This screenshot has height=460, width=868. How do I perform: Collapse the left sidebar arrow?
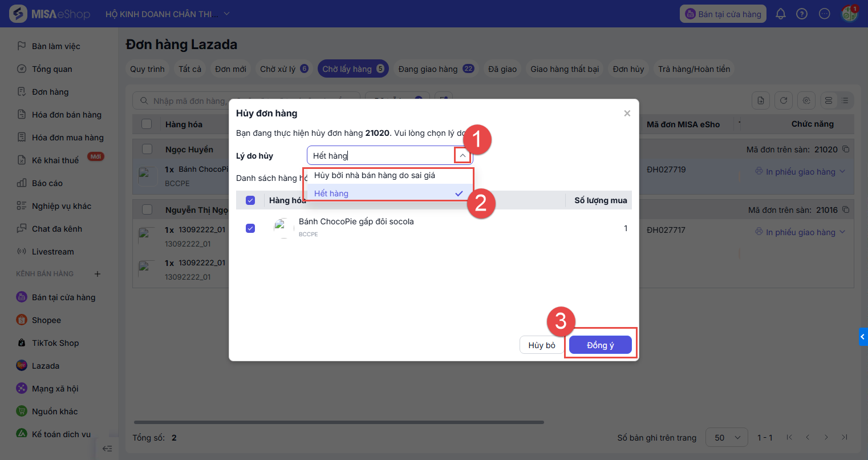(107, 449)
